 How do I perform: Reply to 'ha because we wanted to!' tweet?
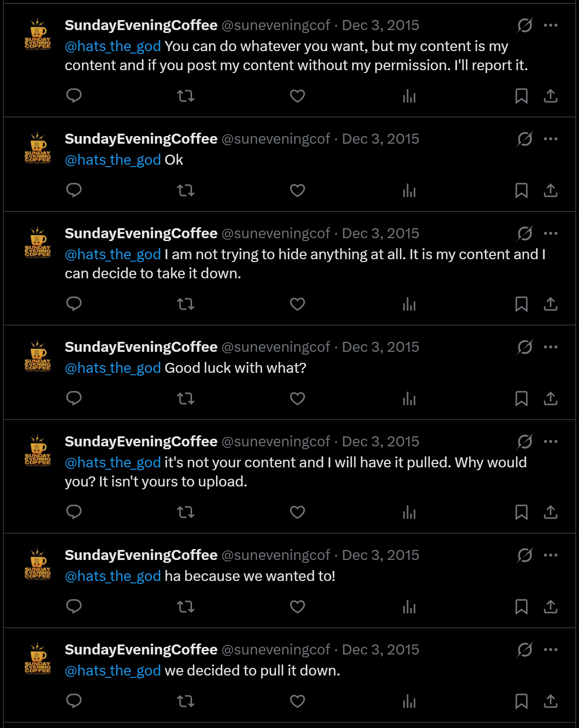[74, 607]
